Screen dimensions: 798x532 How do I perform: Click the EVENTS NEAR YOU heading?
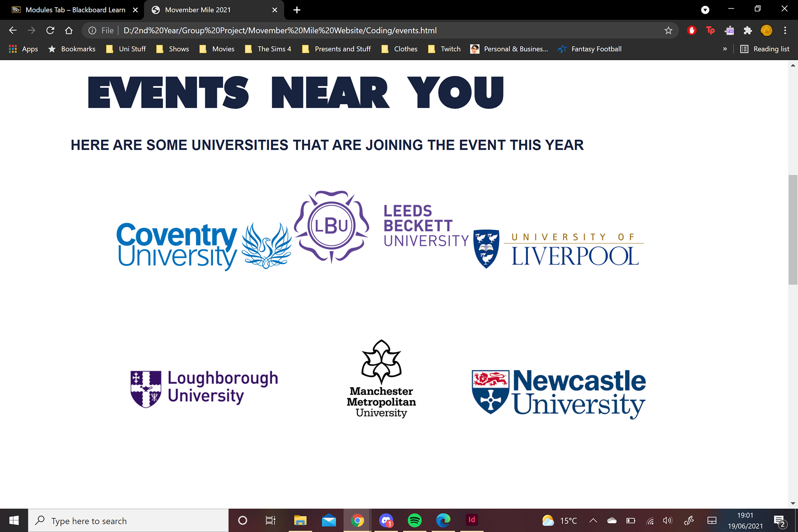click(x=296, y=92)
